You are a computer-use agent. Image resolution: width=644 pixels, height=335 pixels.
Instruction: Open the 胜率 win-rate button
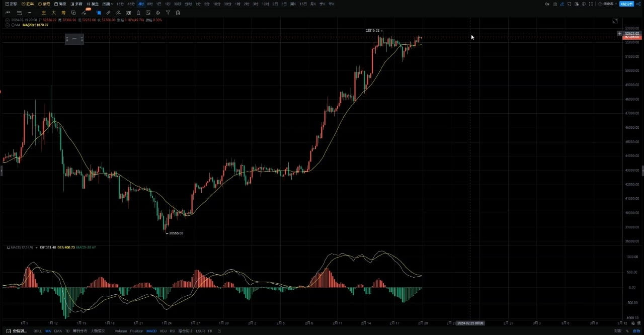point(28,4)
